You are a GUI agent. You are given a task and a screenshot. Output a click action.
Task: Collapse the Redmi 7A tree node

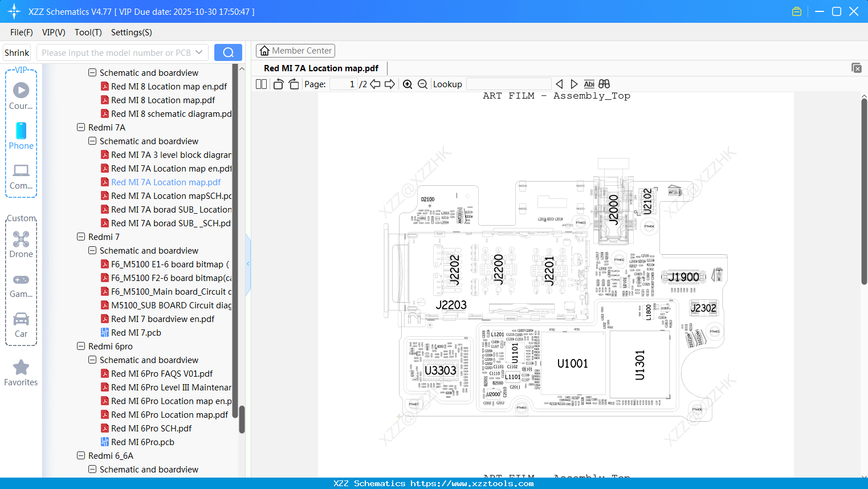click(x=81, y=127)
